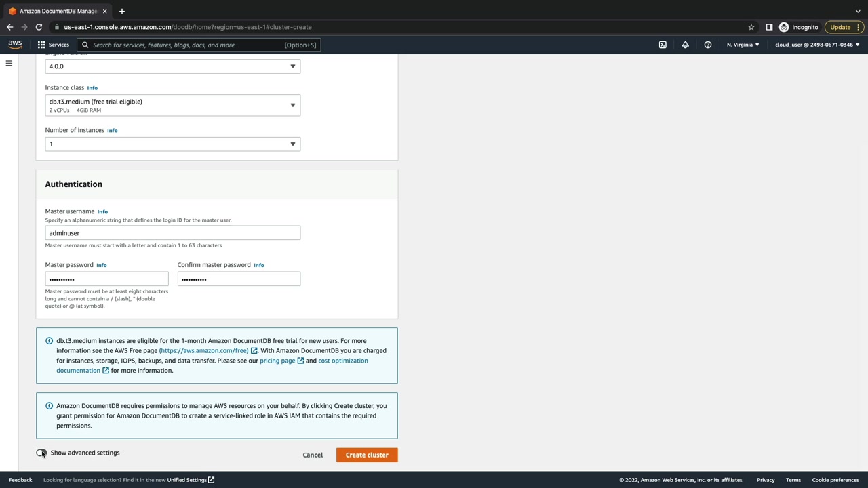The width and height of the screenshot is (868, 488).
Task: Go back in browser history
Action: point(9,27)
